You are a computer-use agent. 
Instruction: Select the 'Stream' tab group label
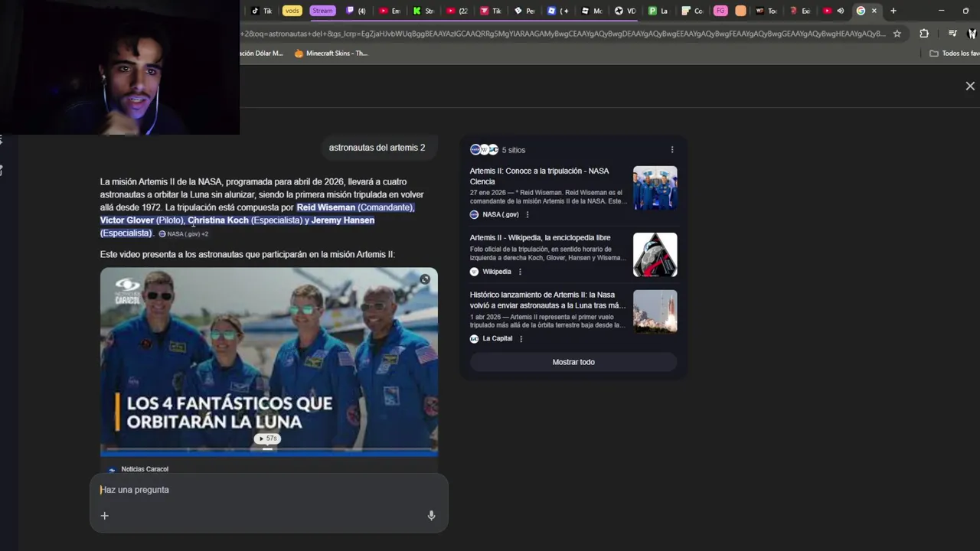pos(322,11)
